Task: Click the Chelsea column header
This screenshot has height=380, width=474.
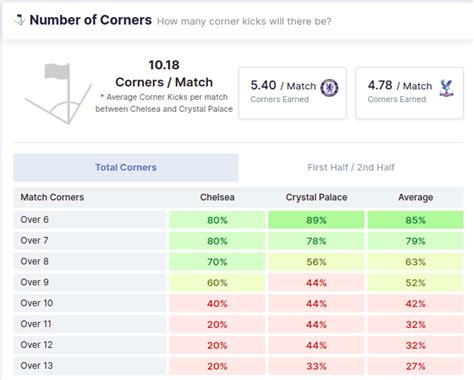Action: [x=217, y=197]
